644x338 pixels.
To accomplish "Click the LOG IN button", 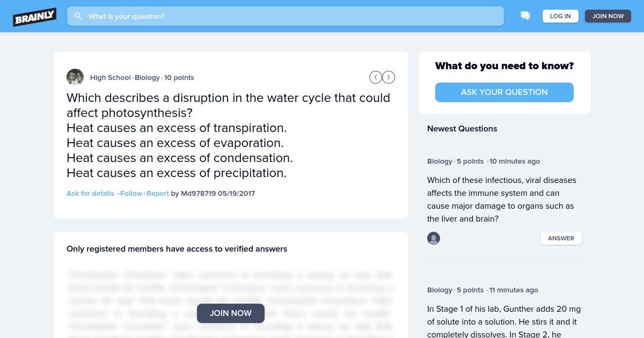I will point(560,16).
